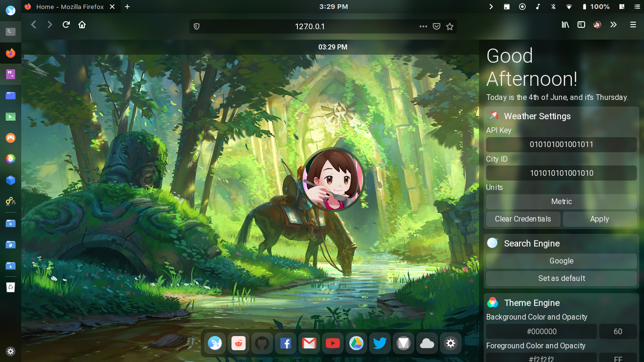Click the gray triangle icon in the dock
Image resolution: width=644 pixels, height=362 pixels.
tap(404, 343)
